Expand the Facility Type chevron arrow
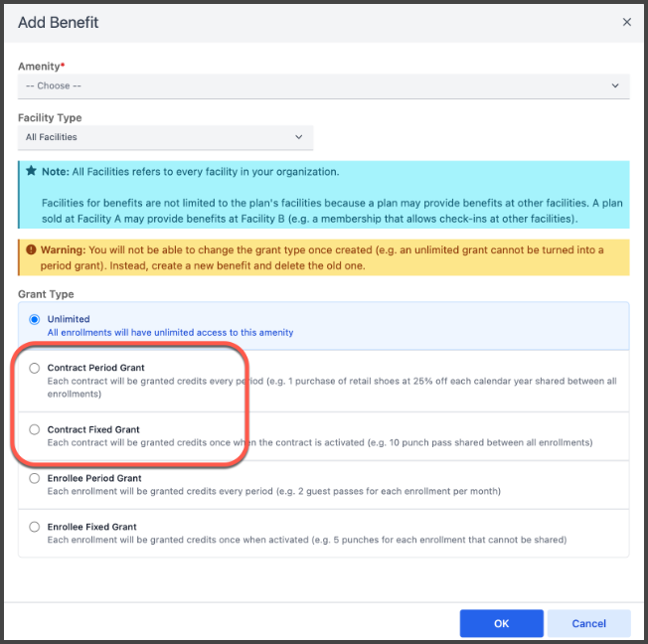Screen dimensions: 648x644 [298, 137]
